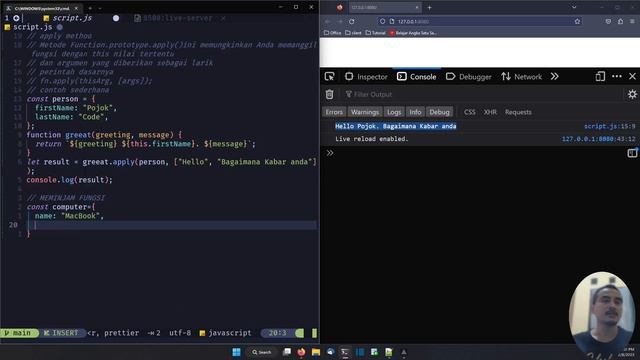Close the 8080:live-server buffer tab
Screen dimensions: 640x360
tap(223, 18)
